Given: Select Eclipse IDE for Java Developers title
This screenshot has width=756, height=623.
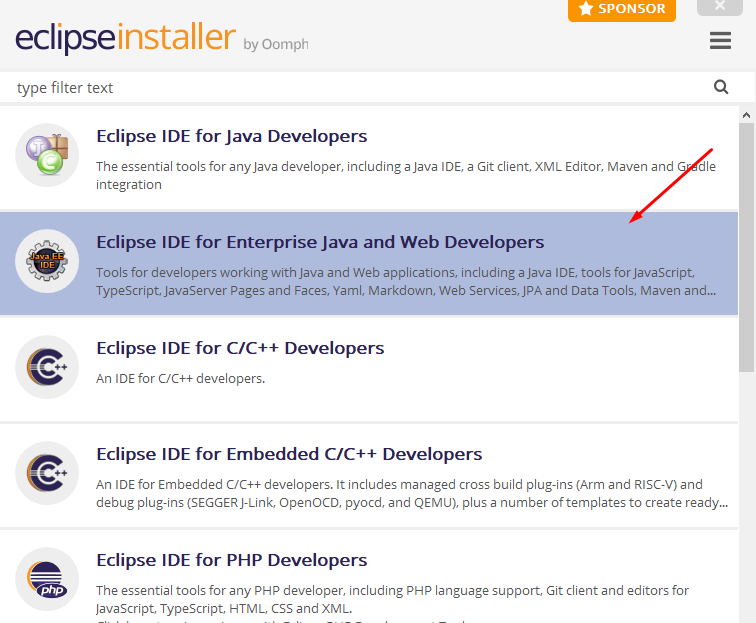Looking at the screenshot, I should 231,136.
